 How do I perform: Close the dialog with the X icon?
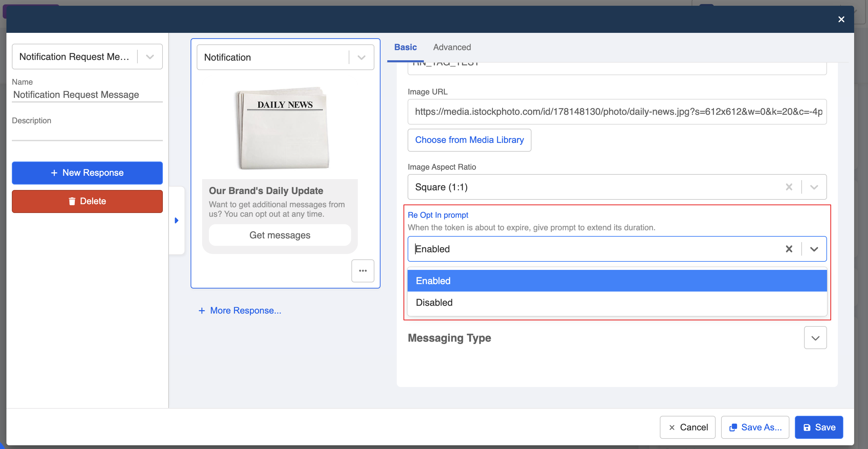click(841, 19)
